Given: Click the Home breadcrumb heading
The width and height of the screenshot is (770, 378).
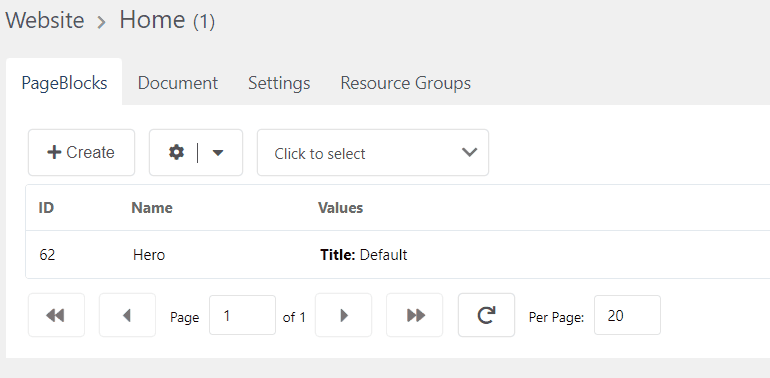Looking at the screenshot, I should 152,20.
